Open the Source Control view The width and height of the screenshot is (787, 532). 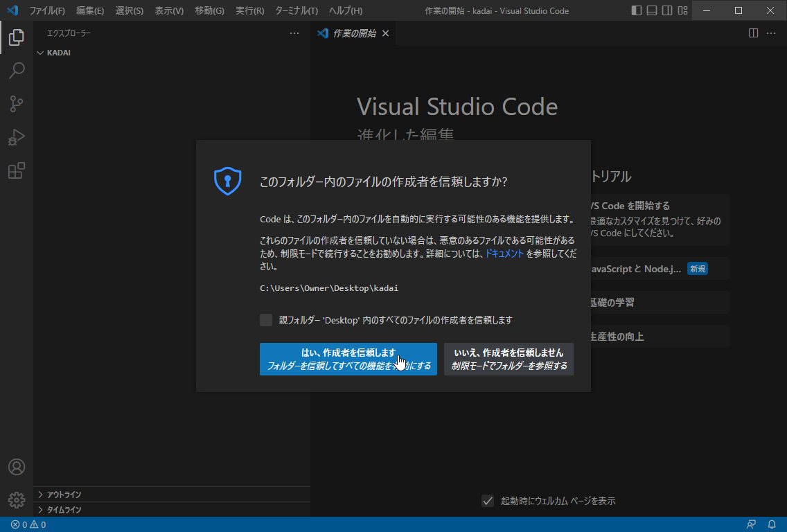17,104
